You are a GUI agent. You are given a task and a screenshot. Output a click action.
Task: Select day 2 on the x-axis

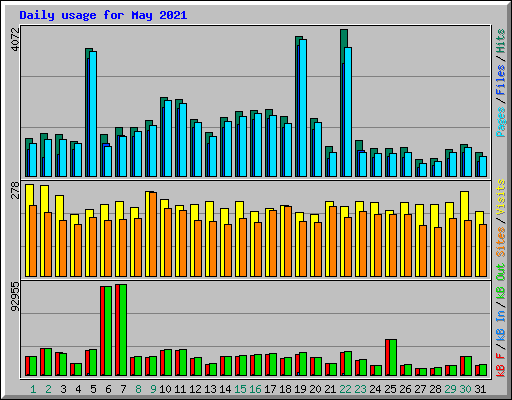point(48,389)
